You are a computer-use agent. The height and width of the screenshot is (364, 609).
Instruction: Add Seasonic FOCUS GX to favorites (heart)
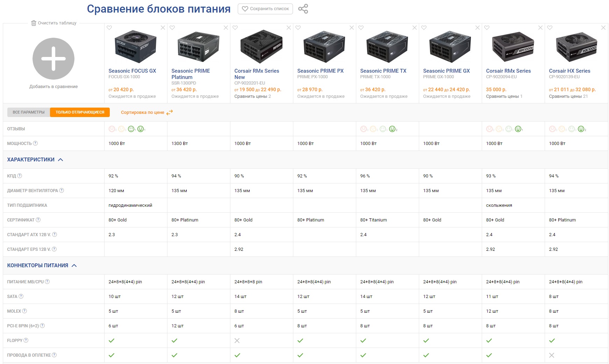coord(109,28)
